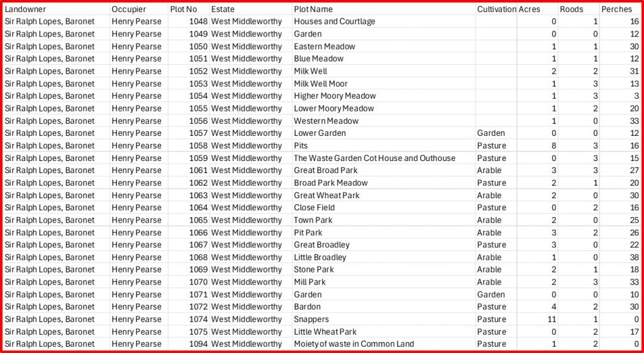Select the Cultivation header cell
The height and width of the screenshot is (353, 644).
click(x=496, y=9)
